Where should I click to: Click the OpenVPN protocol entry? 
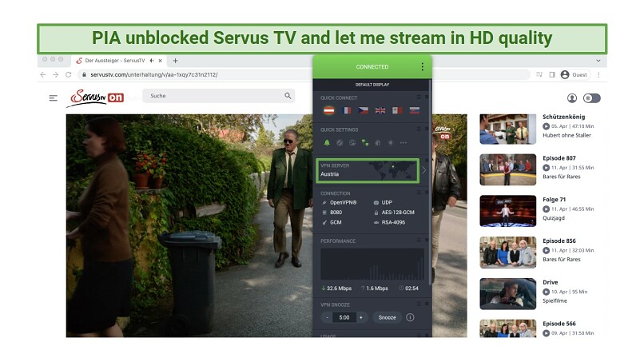point(340,202)
